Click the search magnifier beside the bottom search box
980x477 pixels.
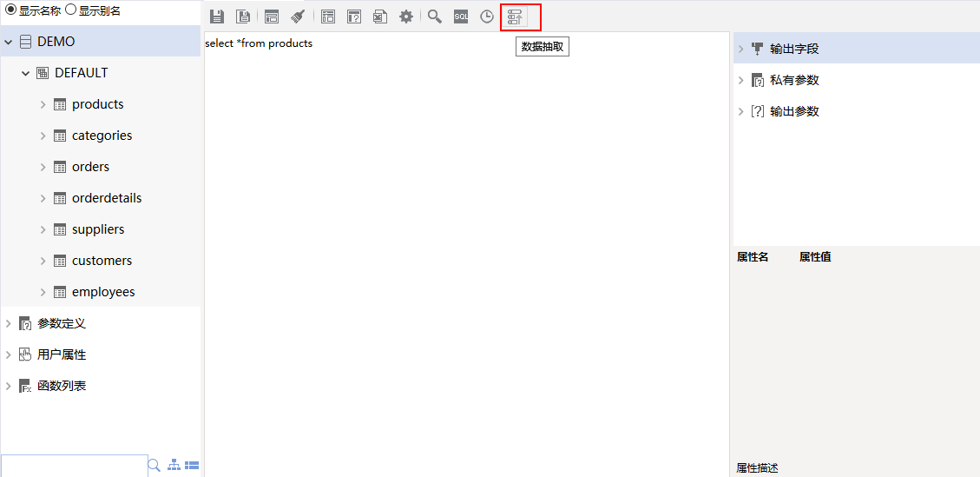click(x=154, y=465)
